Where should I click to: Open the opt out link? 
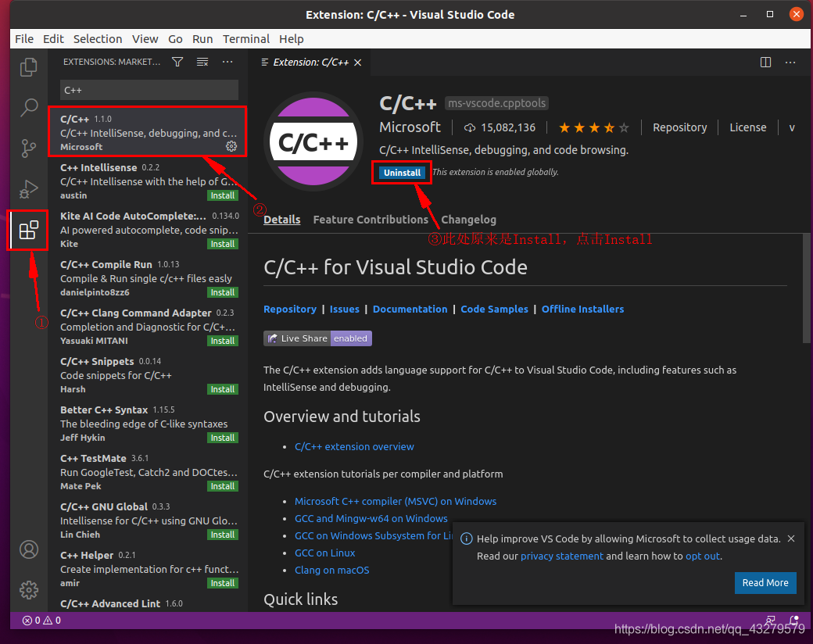click(x=703, y=556)
